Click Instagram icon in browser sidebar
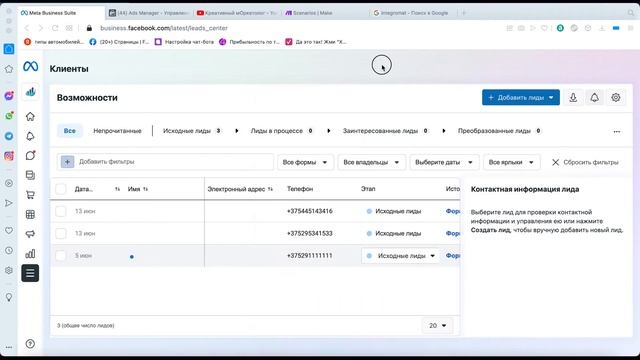 click(9, 156)
